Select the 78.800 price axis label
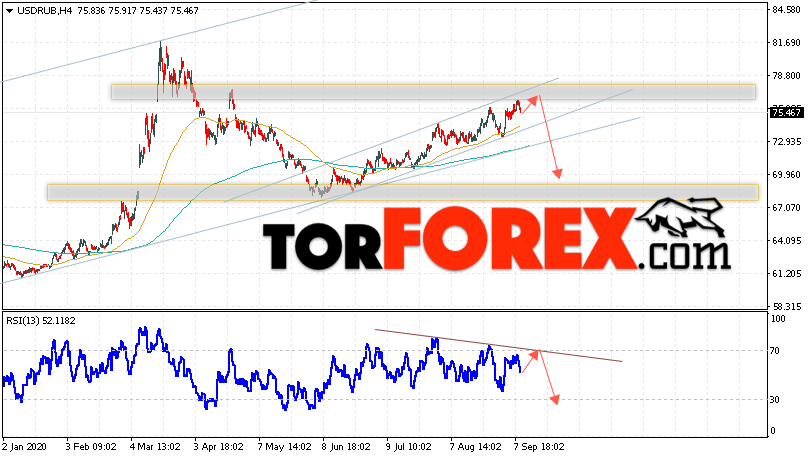The image size is (808, 458). (786, 76)
